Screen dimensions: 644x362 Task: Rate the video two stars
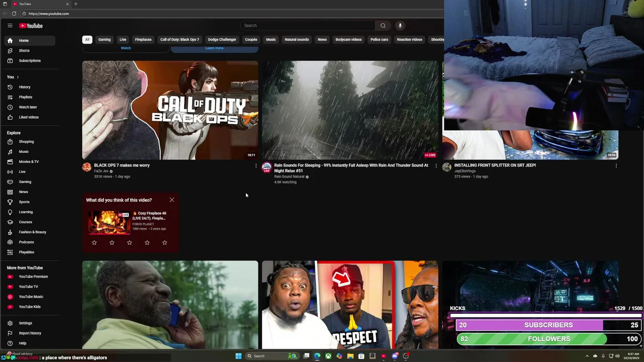coord(112,242)
